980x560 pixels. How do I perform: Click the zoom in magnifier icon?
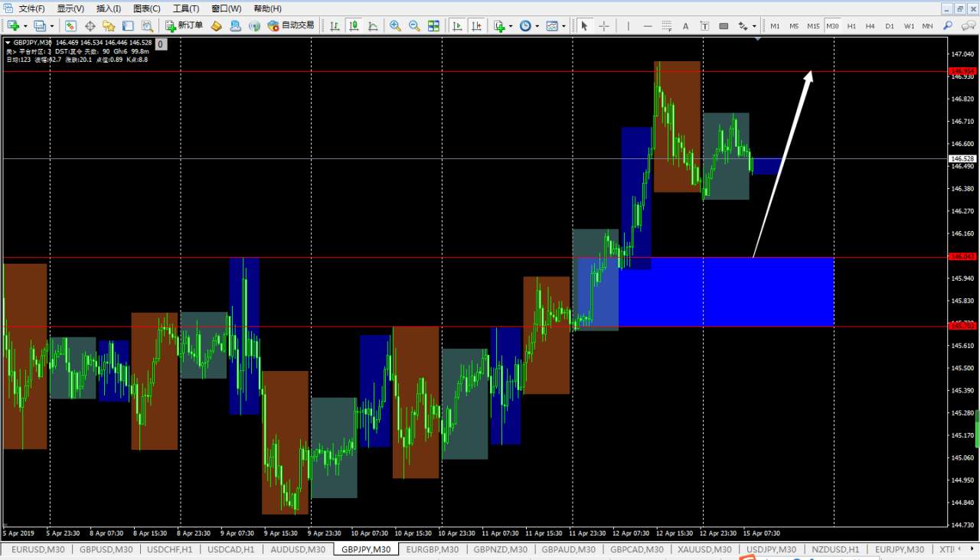(x=395, y=26)
